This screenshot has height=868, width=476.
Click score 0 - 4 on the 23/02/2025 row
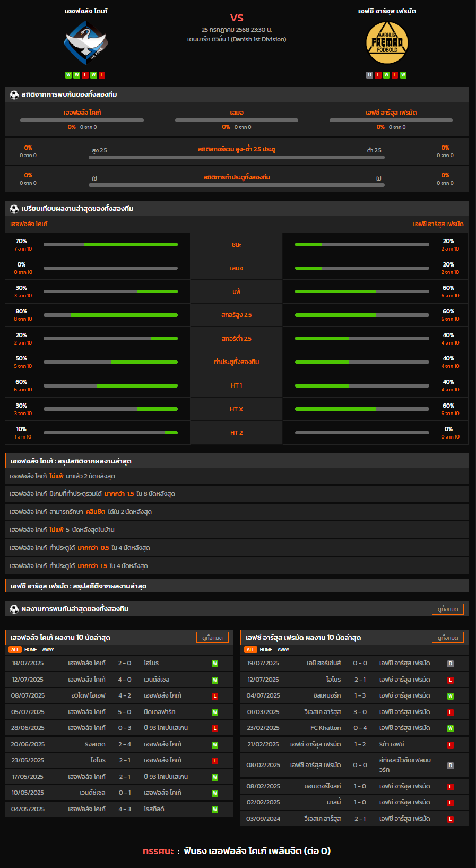tap(360, 728)
